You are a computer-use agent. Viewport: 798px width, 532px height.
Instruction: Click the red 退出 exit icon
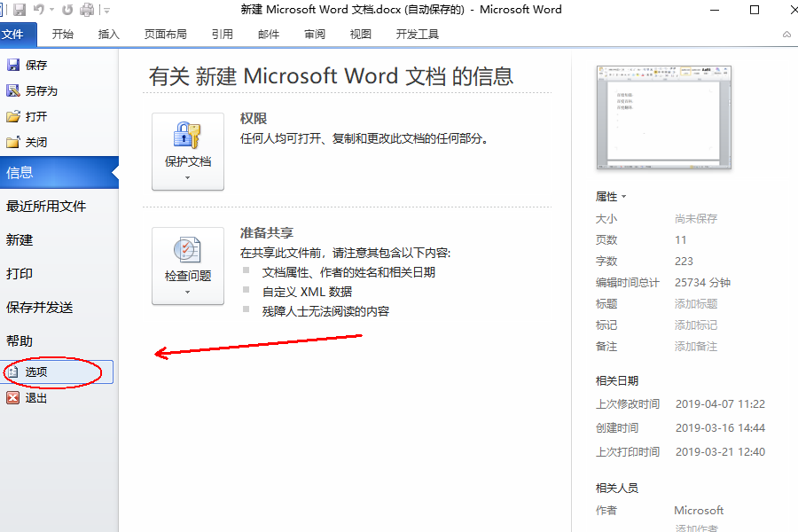(x=12, y=397)
